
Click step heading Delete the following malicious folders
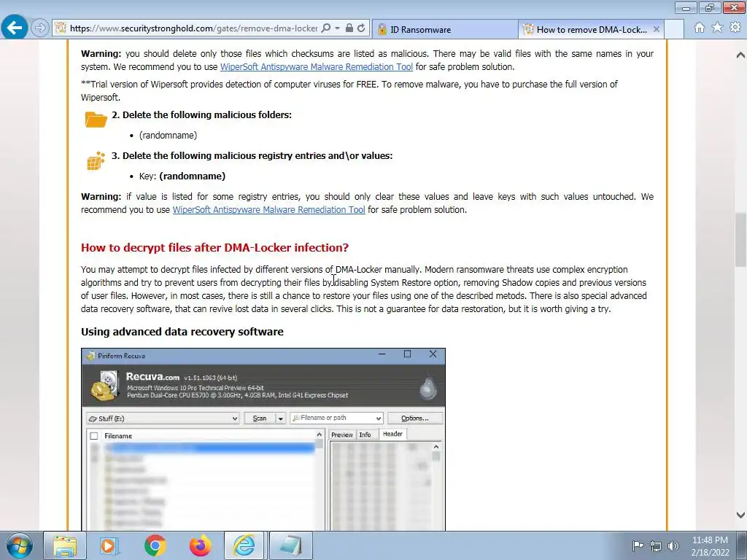point(201,114)
